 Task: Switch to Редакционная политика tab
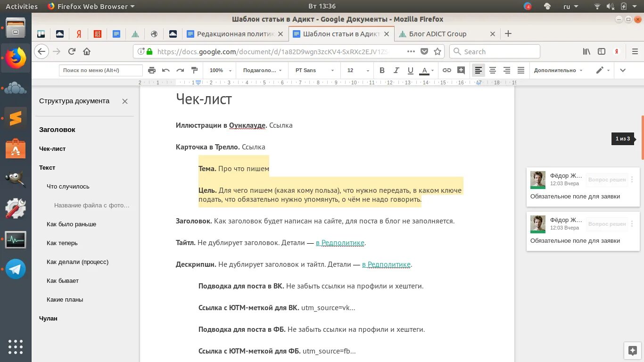235,34
